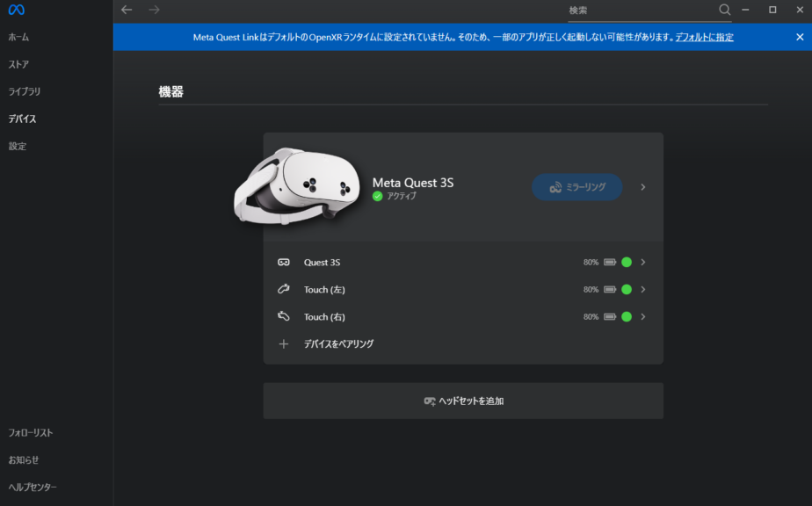The height and width of the screenshot is (506, 812).
Task: Click 80% battery value for Touch (右)
Action: (591, 316)
